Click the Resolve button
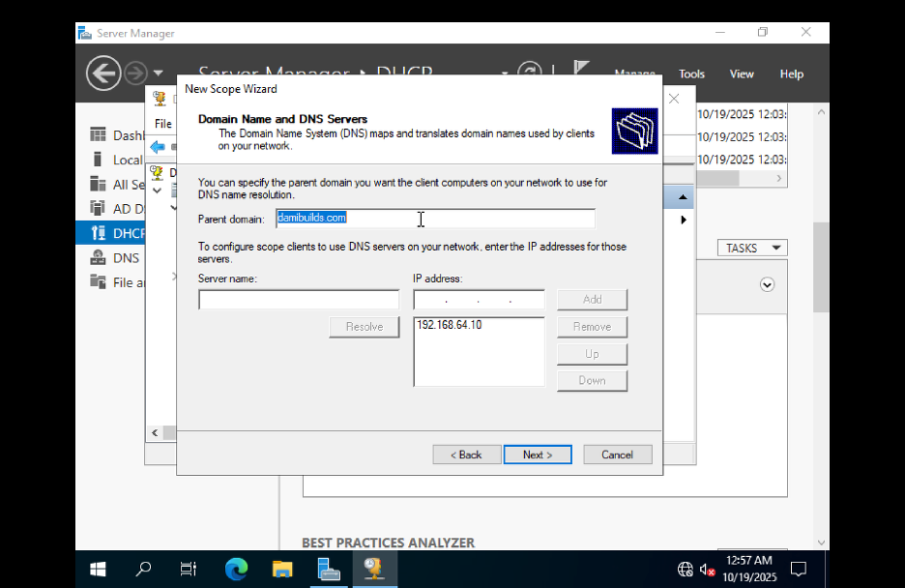 [x=364, y=327]
